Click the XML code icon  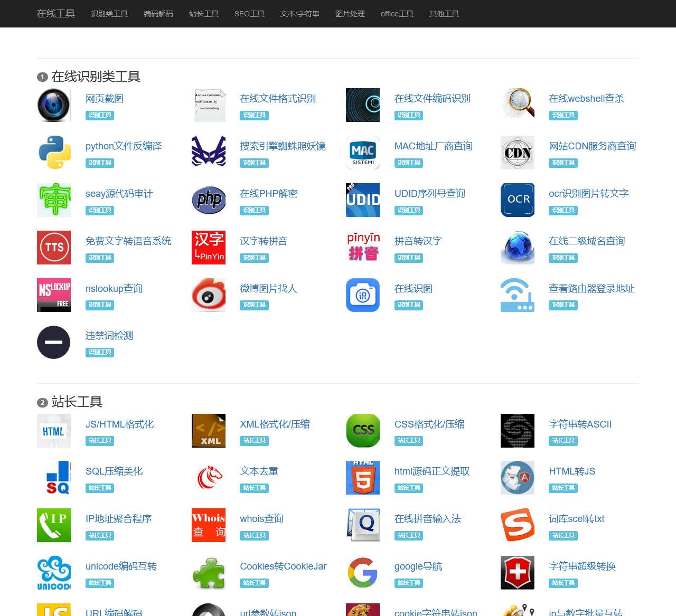tap(209, 431)
